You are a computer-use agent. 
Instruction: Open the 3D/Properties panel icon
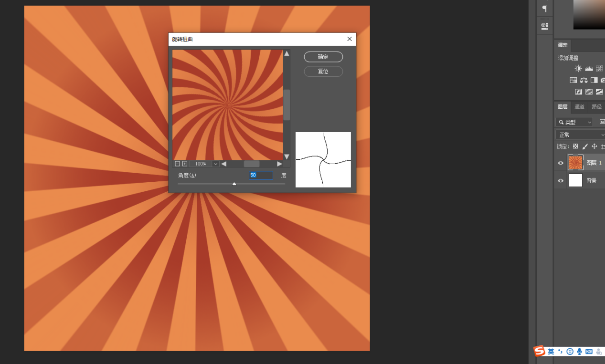tap(545, 26)
